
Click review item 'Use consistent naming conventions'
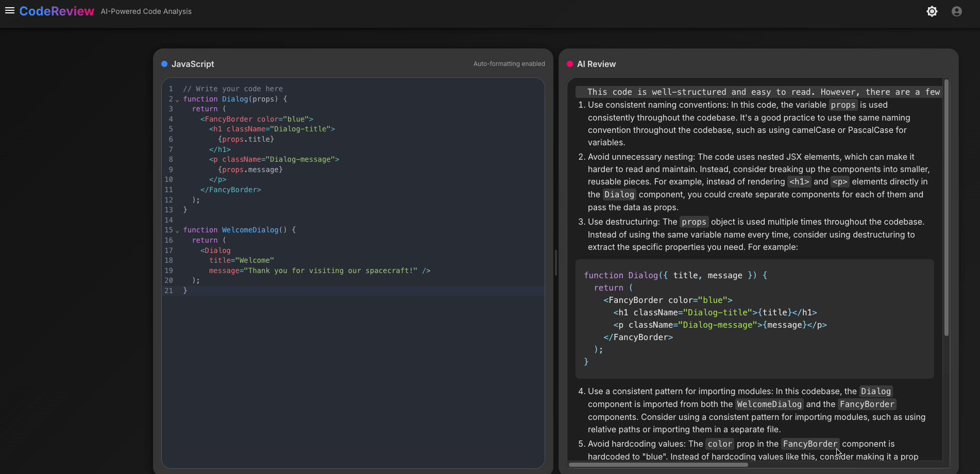[x=658, y=105]
